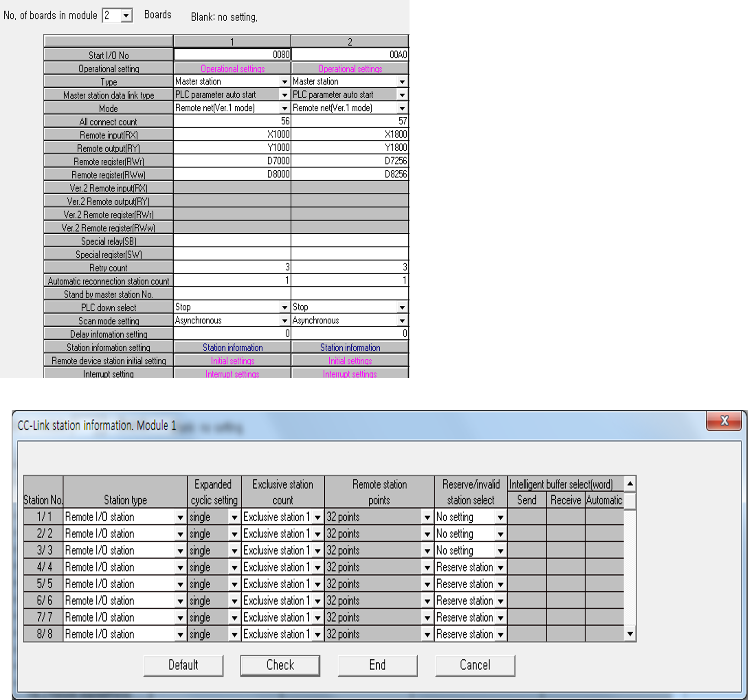The width and height of the screenshot is (748, 700).
Task: Click the scroll up arrow in station table
Action: pos(630,483)
